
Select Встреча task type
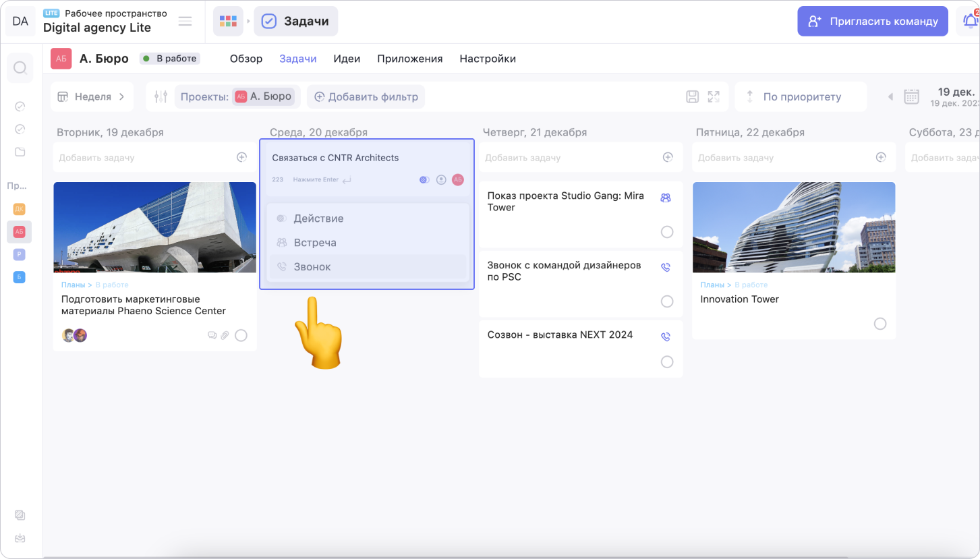click(x=368, y=243)
